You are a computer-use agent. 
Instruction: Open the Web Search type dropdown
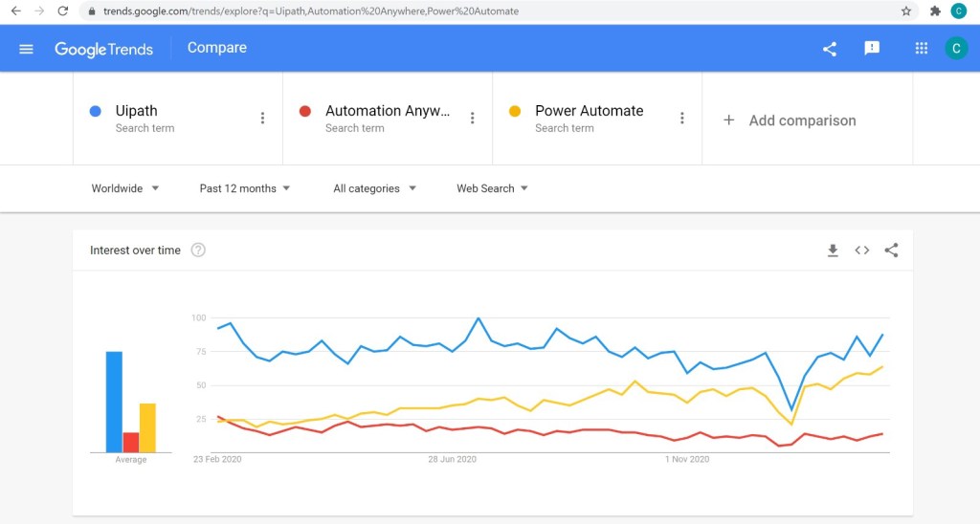pos(492,188)
